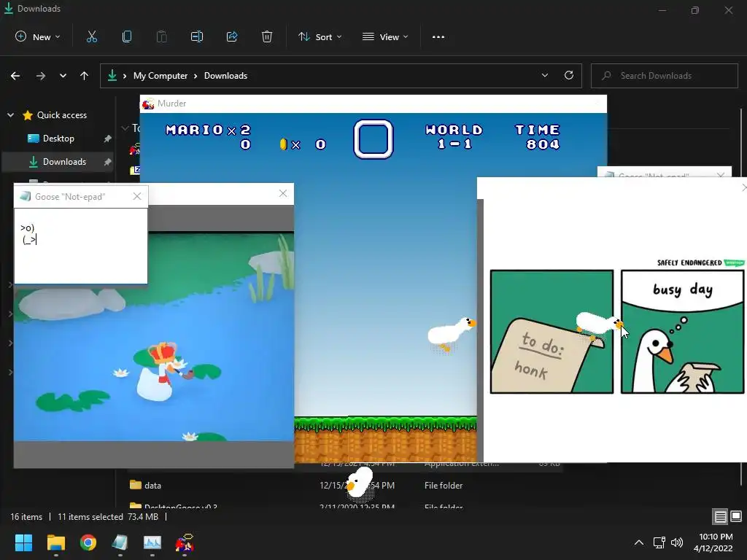747x560 pixels.
Task: Refresh the Downloads folder
Action: coord(569,75)
